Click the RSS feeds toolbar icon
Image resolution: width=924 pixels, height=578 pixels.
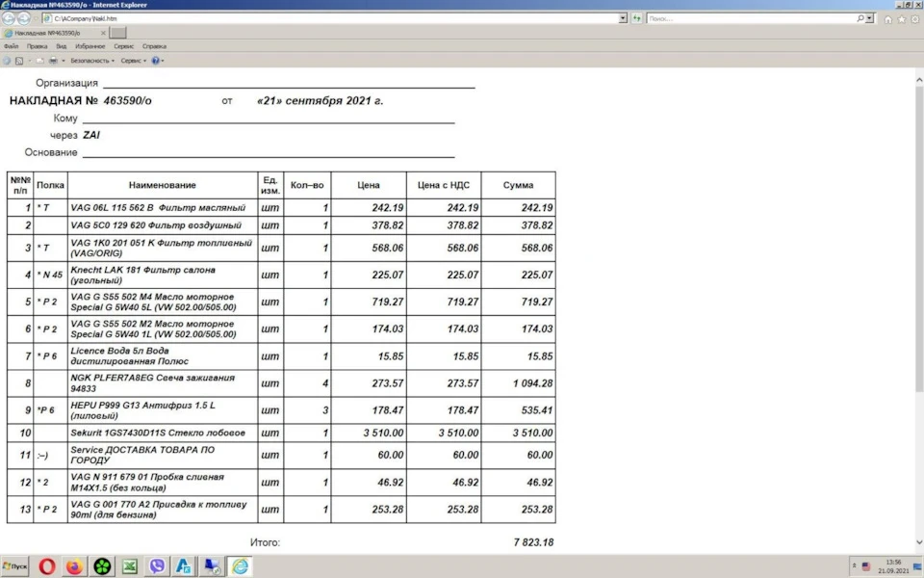(x=19, y=60)
